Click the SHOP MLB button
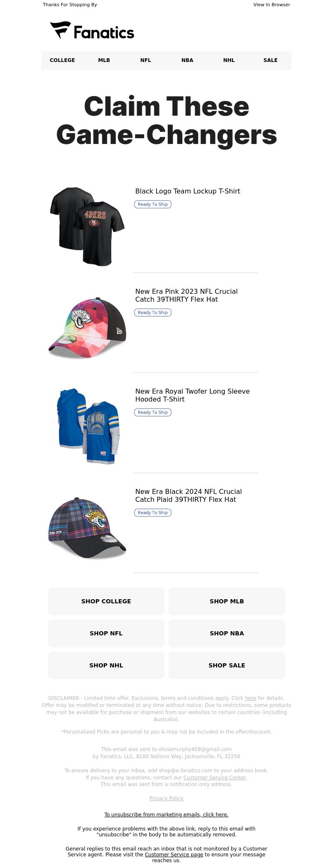The image size is (333, 868). (227, 601)
